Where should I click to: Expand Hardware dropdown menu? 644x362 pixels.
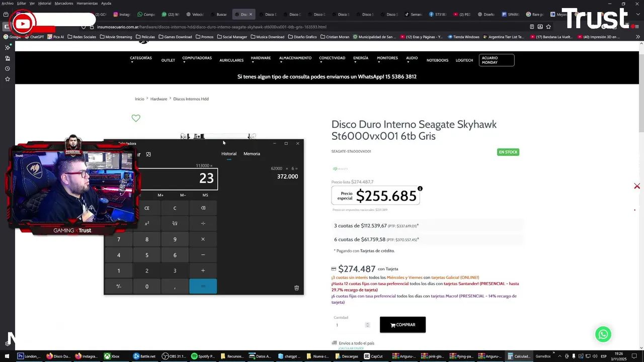pyautogui.click(x=261, y=60)
